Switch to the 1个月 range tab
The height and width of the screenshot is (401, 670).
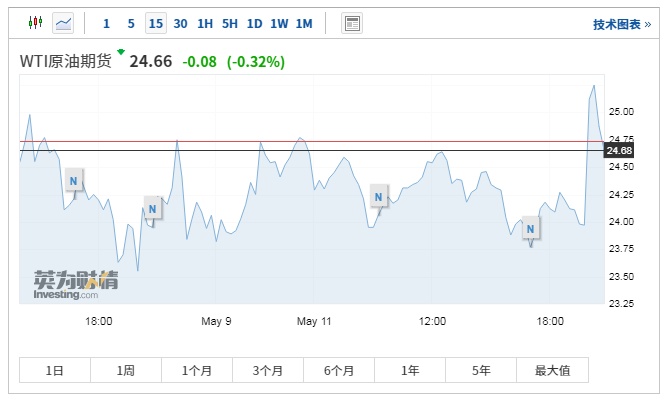tap(197, 370)
